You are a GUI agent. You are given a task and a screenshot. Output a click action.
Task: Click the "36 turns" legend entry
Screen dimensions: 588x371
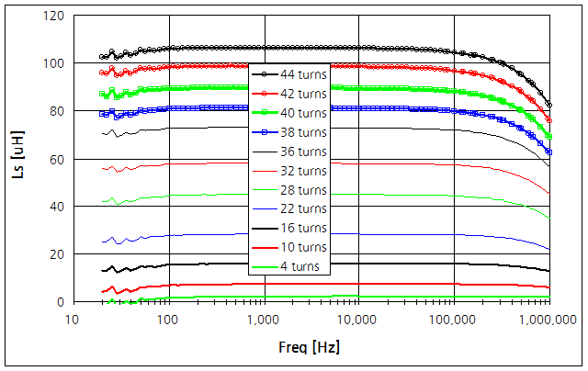click(x=304, y=152)
